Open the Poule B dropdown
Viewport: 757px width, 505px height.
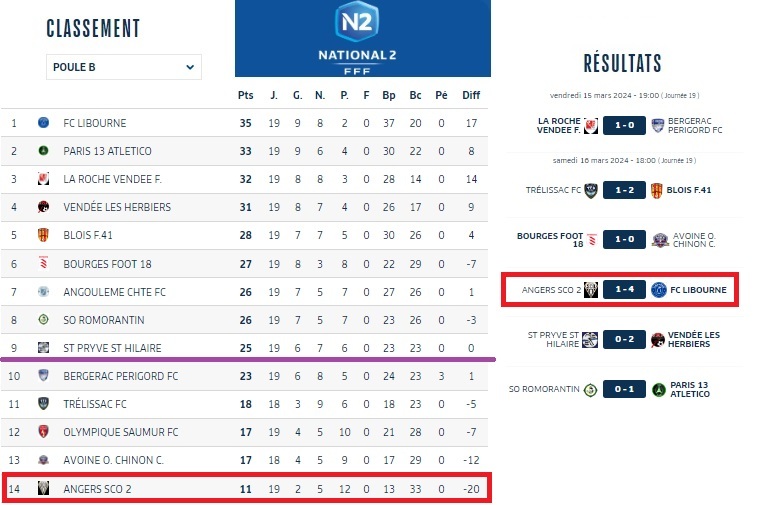124,68
